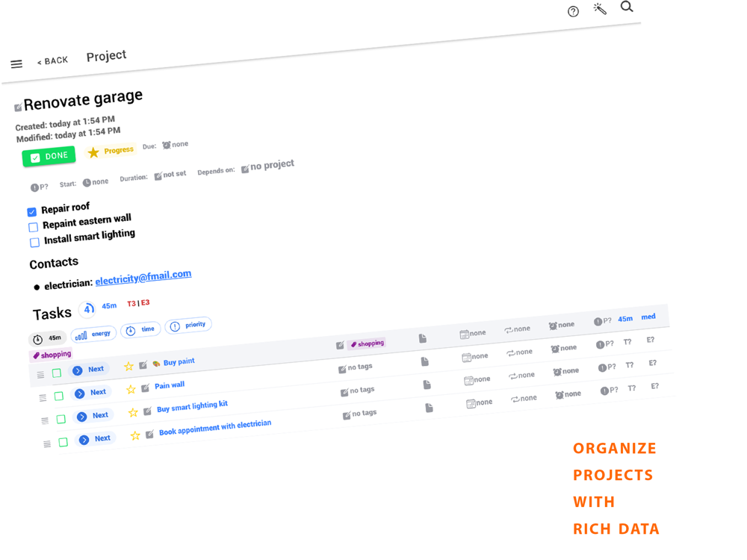Star the Buy smart lighting kit task
747x560 pixels.
(133, 412)
